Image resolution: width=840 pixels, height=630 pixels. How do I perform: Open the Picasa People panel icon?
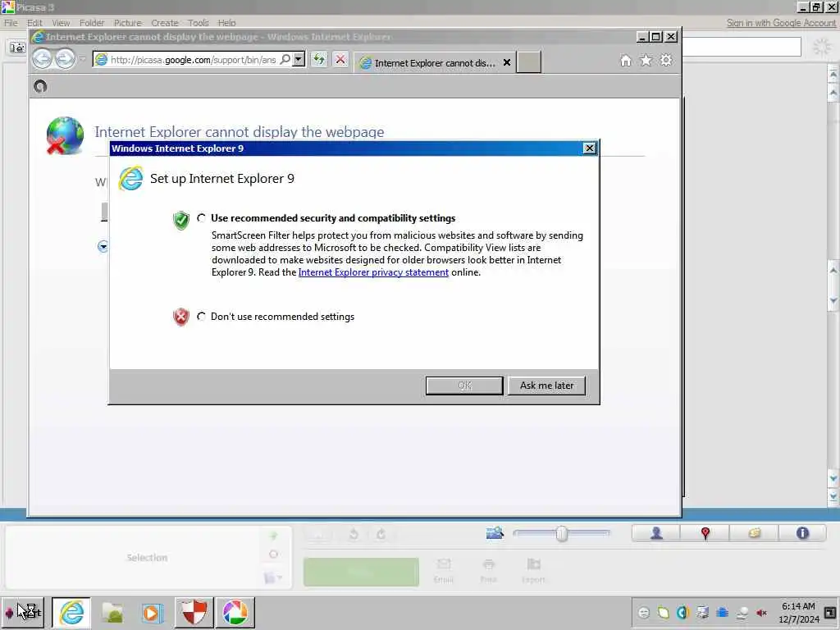656,533
